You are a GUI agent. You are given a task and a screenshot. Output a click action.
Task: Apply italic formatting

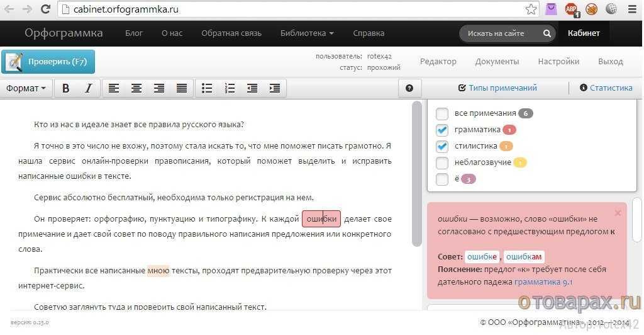click(x=88, y=88)
